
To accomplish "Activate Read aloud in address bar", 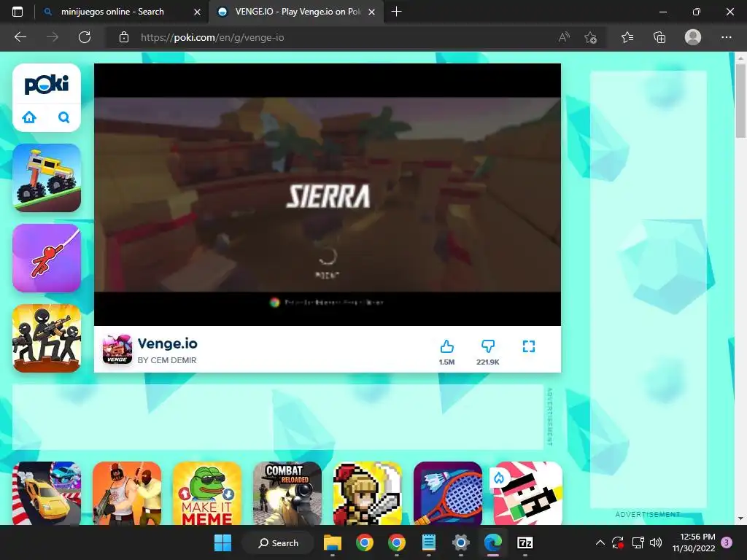I will click(x=564, y=37).
